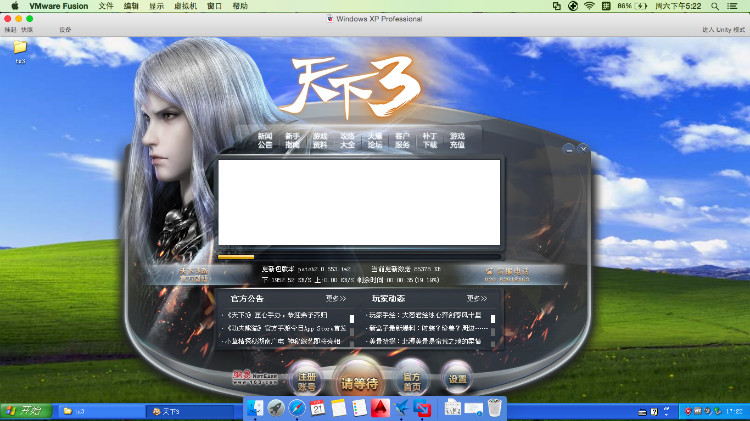Click 更多>> beside 玩家动态
Image resolution: width=750 pixels, height=421 pixels.
coord(477,298)
